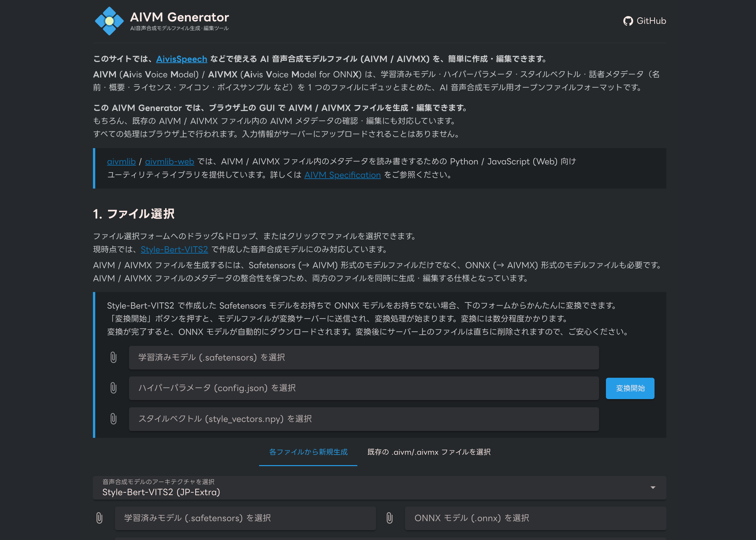Viewport: 756px width, 540px height.
Task: Open the aivmlib link
Action: pyautogui.click(x=121, y=162)
